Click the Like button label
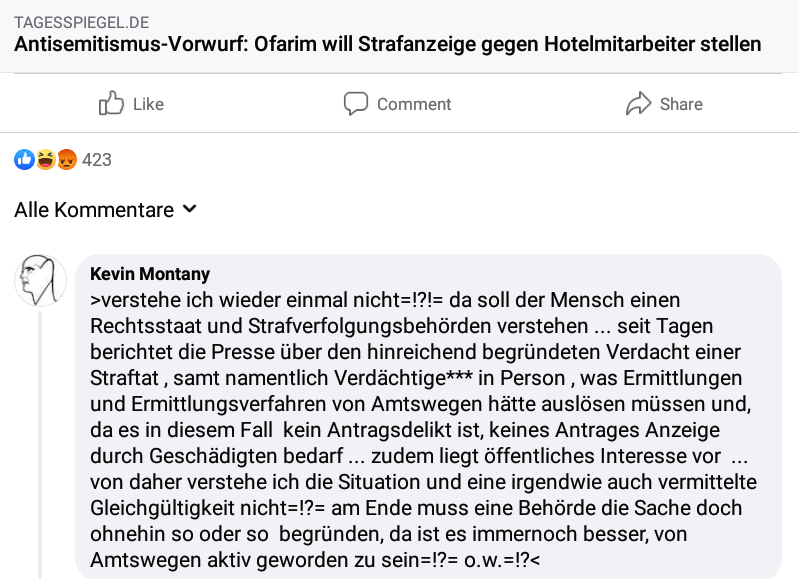798x579 pixels. (x=148, y=104)
